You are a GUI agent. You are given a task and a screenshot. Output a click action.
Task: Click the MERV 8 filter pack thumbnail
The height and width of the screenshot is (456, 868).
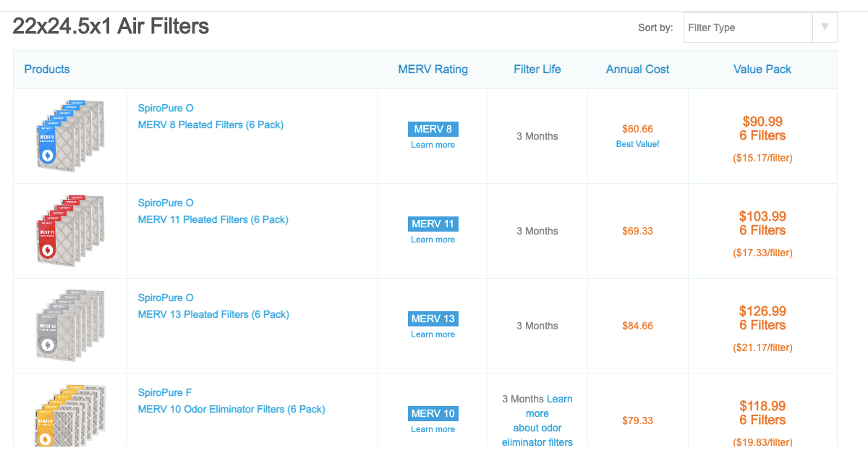(x=69, y=136)
